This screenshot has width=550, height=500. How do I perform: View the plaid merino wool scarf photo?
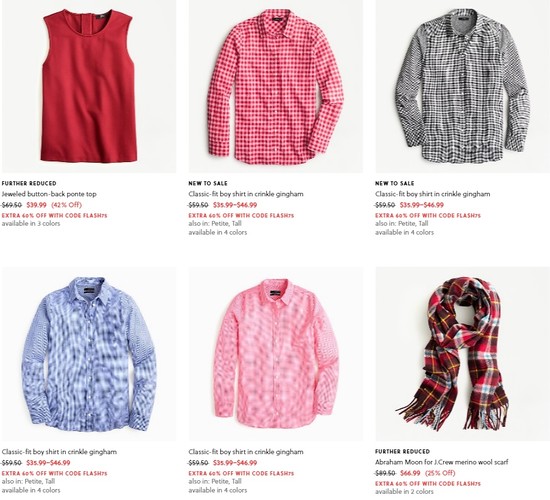point(463,354)
